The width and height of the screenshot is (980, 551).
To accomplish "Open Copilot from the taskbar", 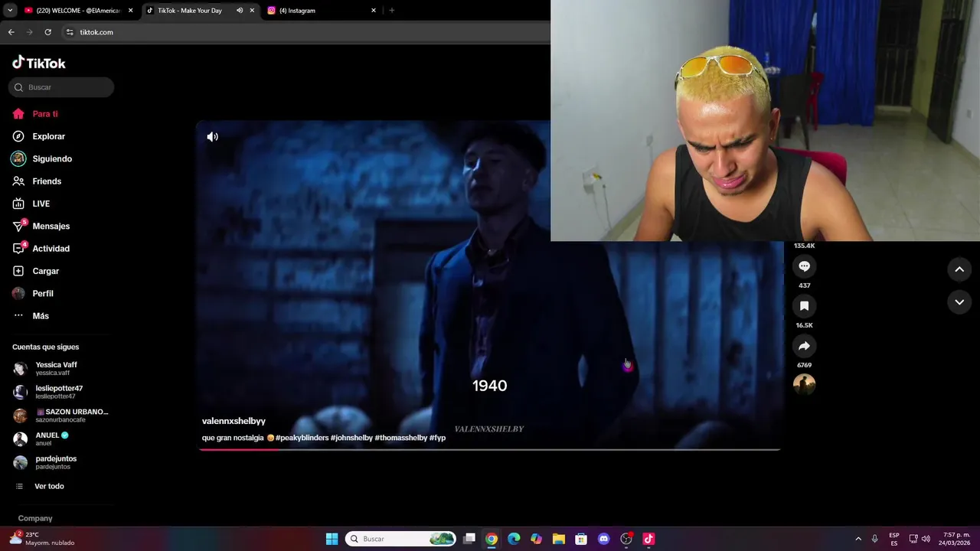I will (x=536, y=539).
